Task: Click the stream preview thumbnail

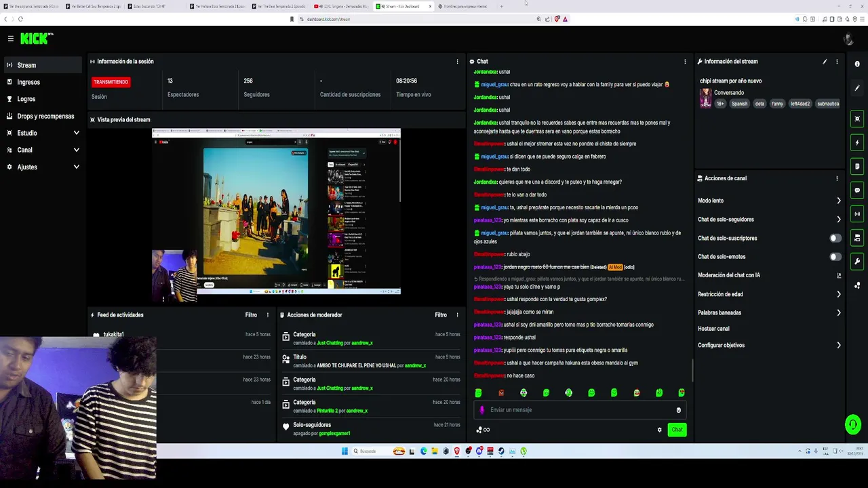Action: pos(276,211)
